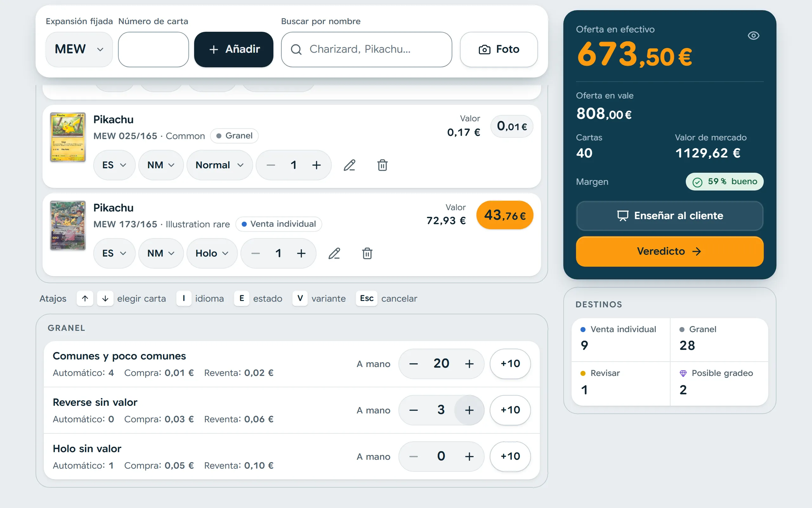Delete the Pikachu MEW 173/165 card
Image resolution: width=812 pixels, height=508 pixels.
click(367, 253)
